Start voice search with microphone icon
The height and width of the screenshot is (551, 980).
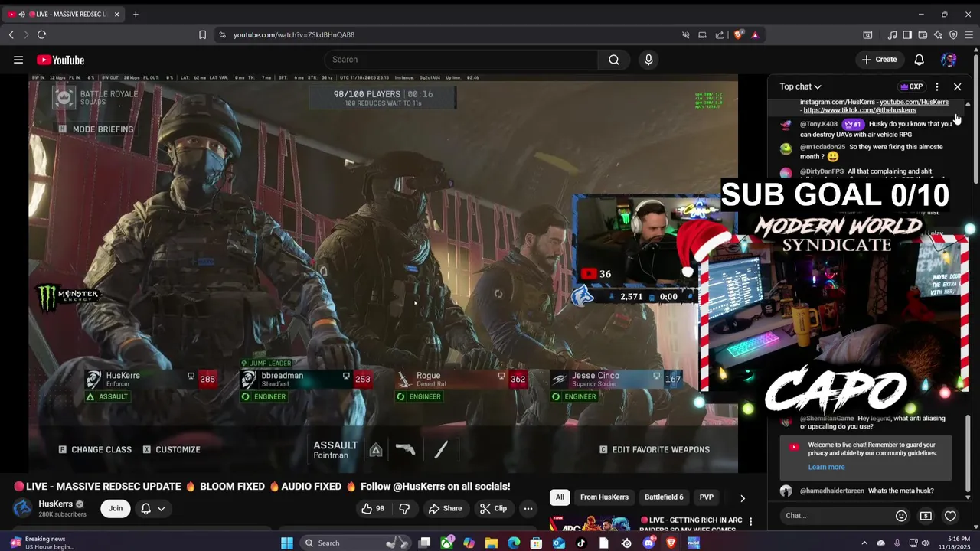click(648, 60)
